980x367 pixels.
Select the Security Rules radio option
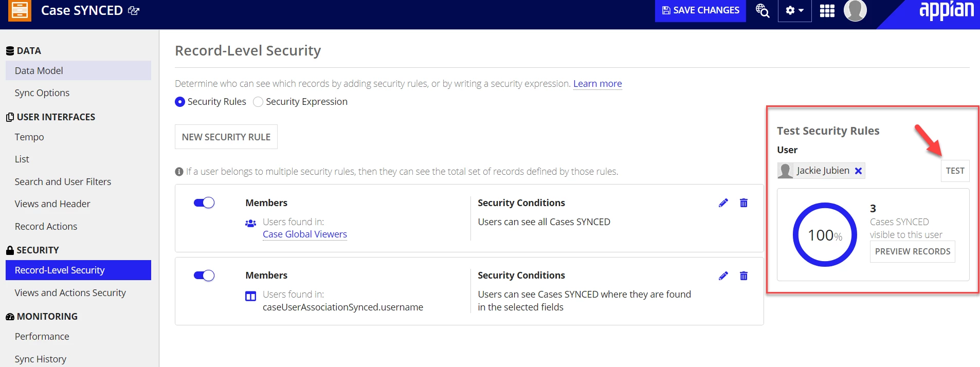pos(180,102)
